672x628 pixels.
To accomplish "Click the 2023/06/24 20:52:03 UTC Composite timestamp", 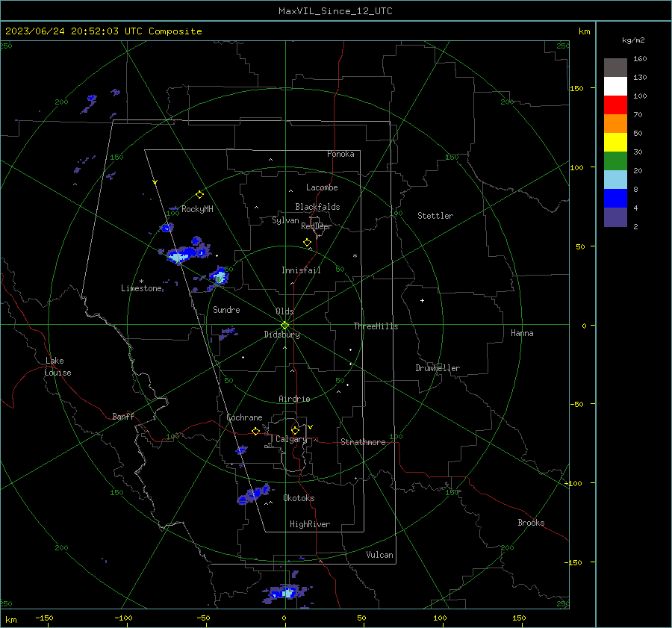I will coord(103,31).
